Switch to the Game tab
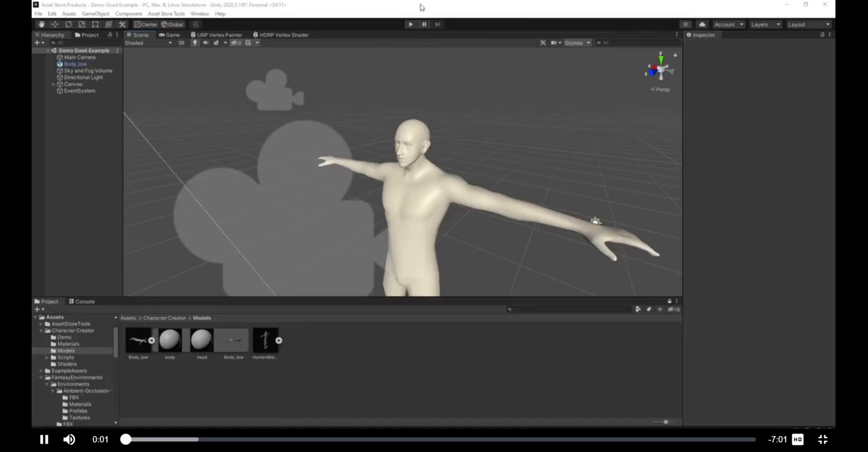Image resolution: width=868 pixels, height=452 pixels. 170,35
